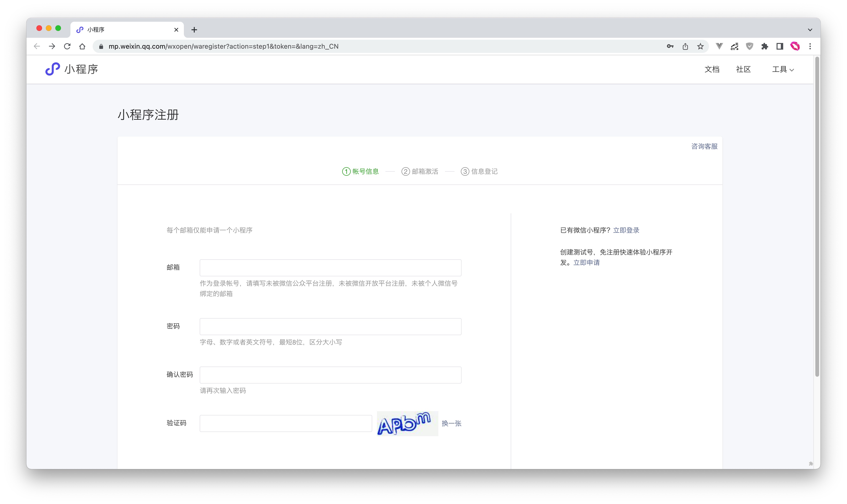The image size is (847, 504).
Task: Click the 邮箱 input field
Action: point(330,268)
